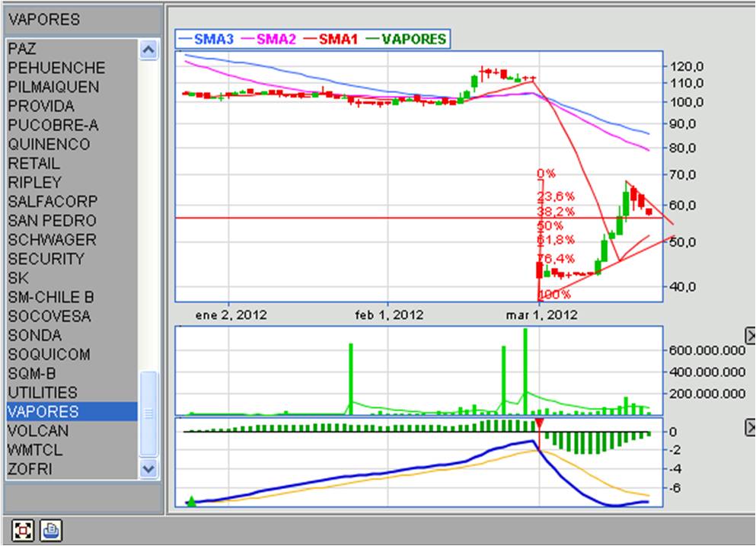Click the print chart icon
Image resolution: width=756 pixels, height=546 pixels.
50,531
